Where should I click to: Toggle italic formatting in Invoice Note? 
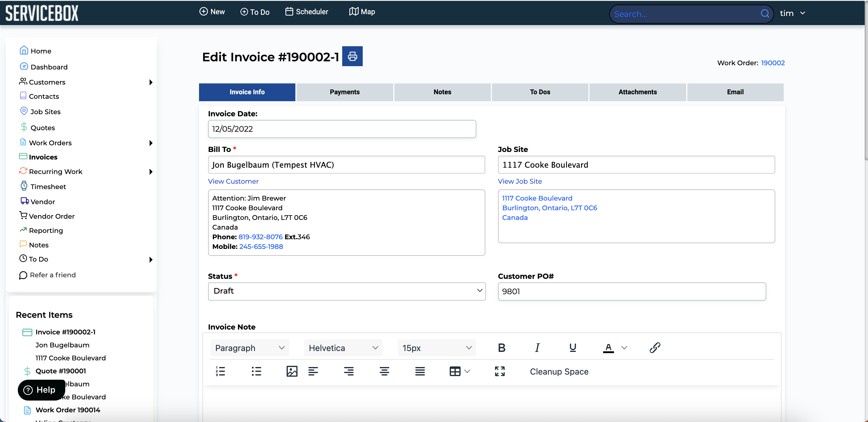[x=537, y=347]
